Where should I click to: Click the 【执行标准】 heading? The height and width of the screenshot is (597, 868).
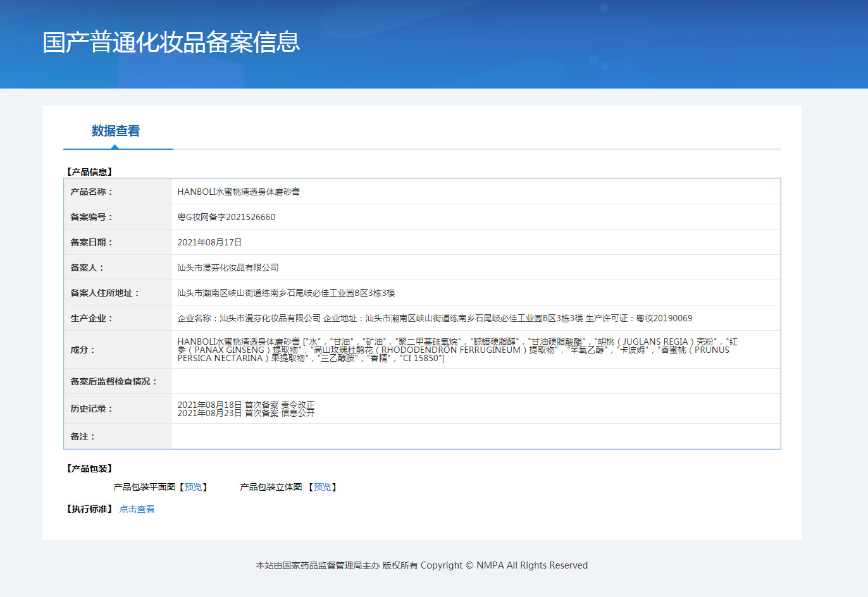click(x=89, y=509)
